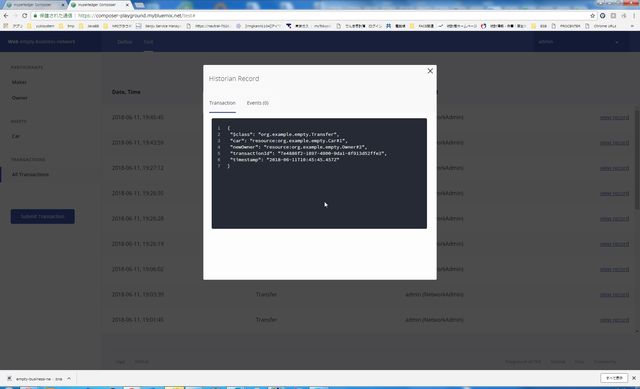This screenshot has width=640, height=389.
Task: Select Car asset in the sidebar
Action: pos(16,136)
